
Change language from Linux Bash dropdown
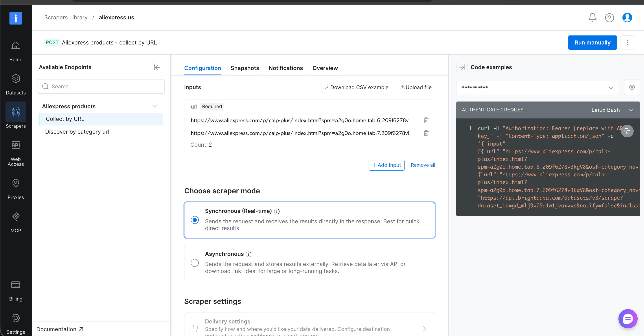click(611, 110)
